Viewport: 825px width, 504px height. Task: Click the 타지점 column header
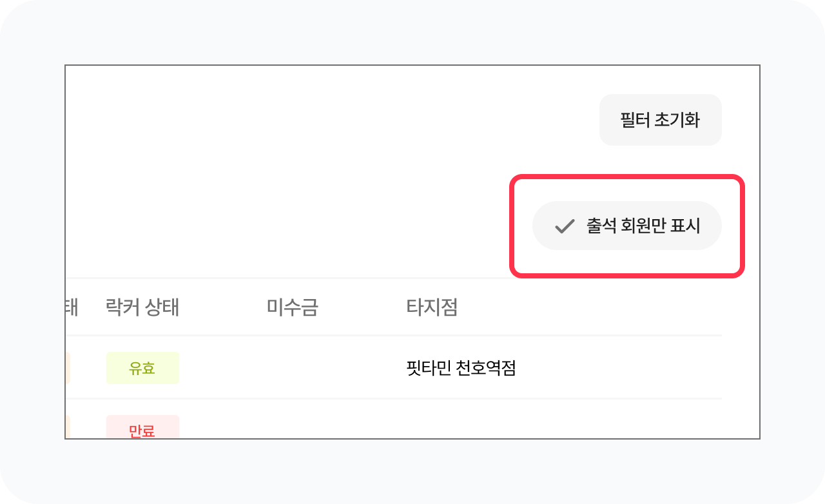pos(432,307)
